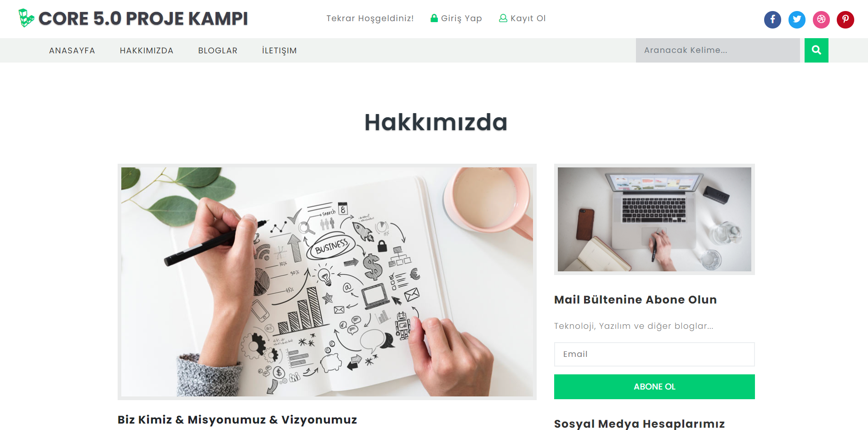Click the laptop desk image thumbnail

tap(654, 219)
